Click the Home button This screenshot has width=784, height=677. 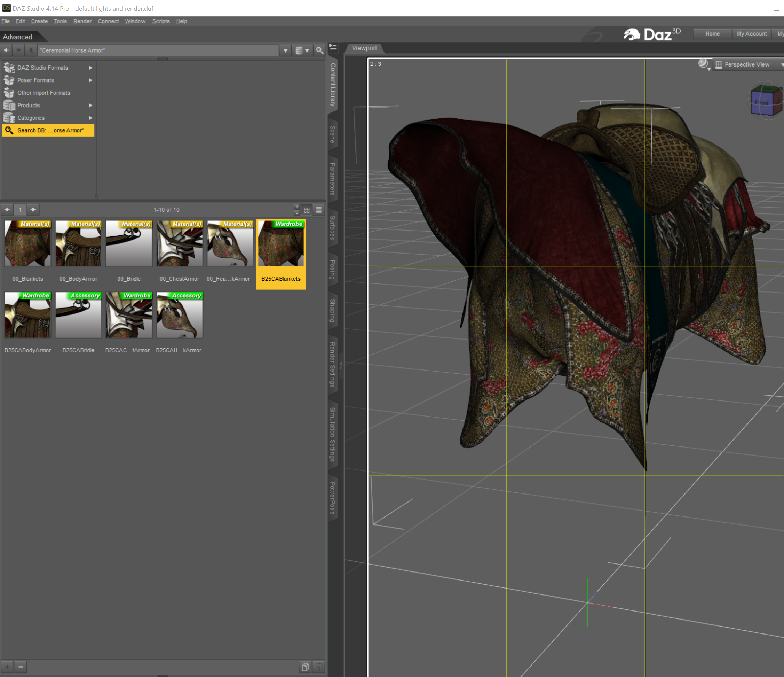coord(712,34)
